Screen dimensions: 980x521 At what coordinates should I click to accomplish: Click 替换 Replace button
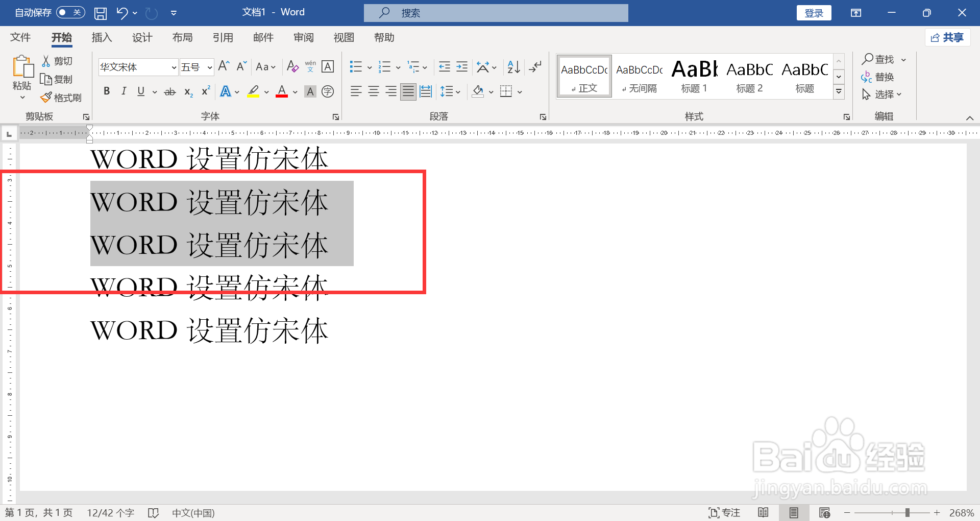[x=877, y=77]
